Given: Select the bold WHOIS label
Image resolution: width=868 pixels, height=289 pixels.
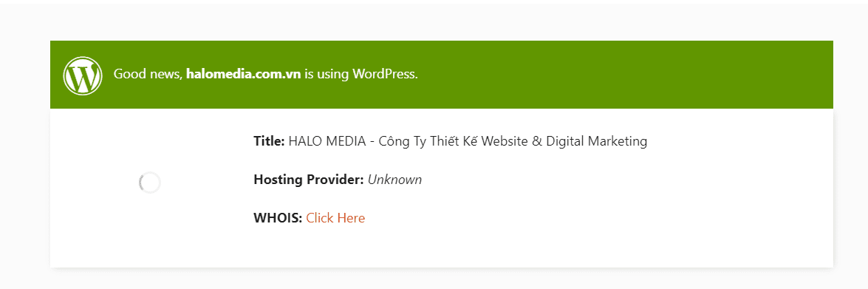Looking at the screenshot, I should click(x=278, y=218).
